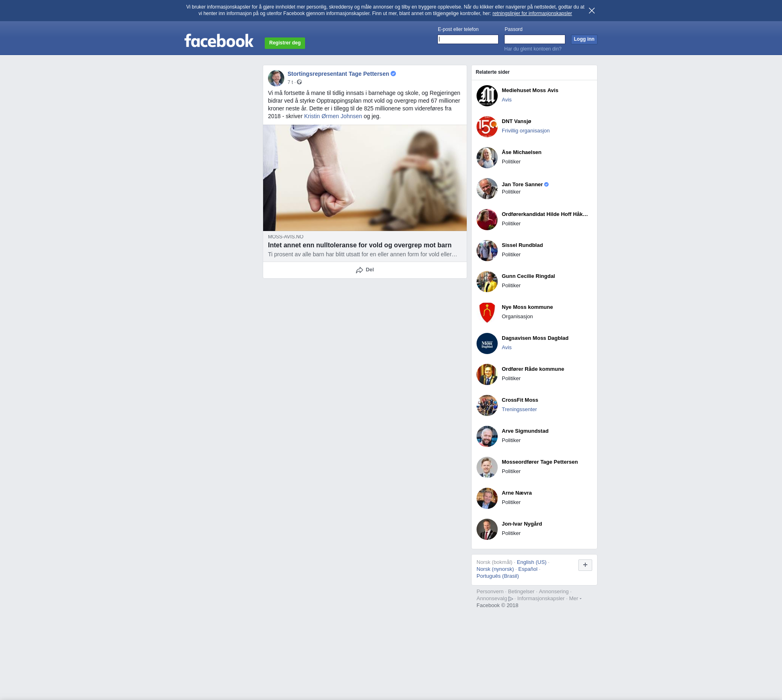Click the Registrer deg button
This screenshot has width=782, height=700.
click(x=285, y=43)
